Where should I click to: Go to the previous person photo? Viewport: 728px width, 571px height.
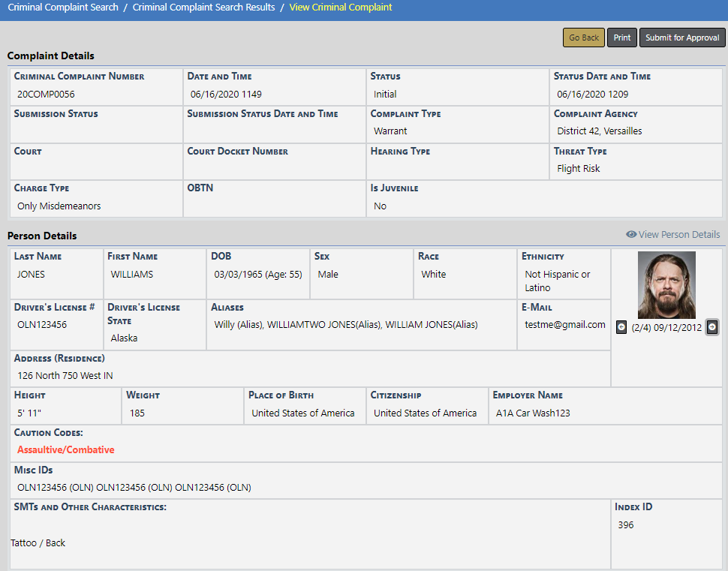[621, 327]
